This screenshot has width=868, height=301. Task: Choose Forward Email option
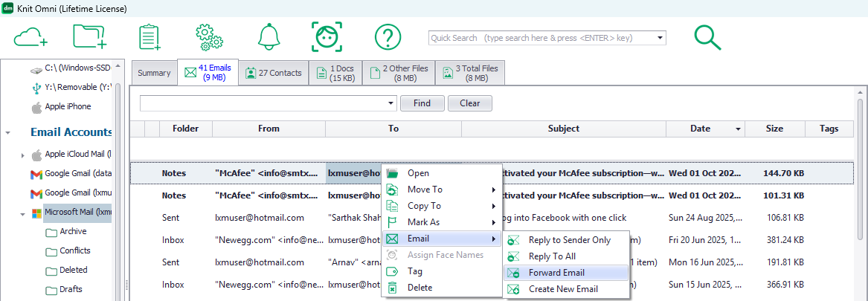pyautogui.click(x=566, y=273)
